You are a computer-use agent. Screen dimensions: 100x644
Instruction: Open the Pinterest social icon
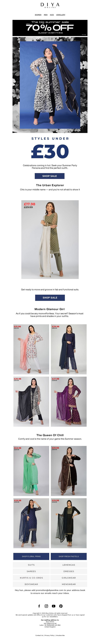pyautogui.click(x=61, y=606)
